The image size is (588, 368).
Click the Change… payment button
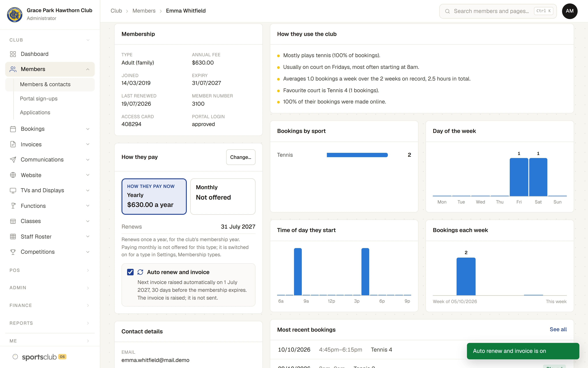[241, 157]
